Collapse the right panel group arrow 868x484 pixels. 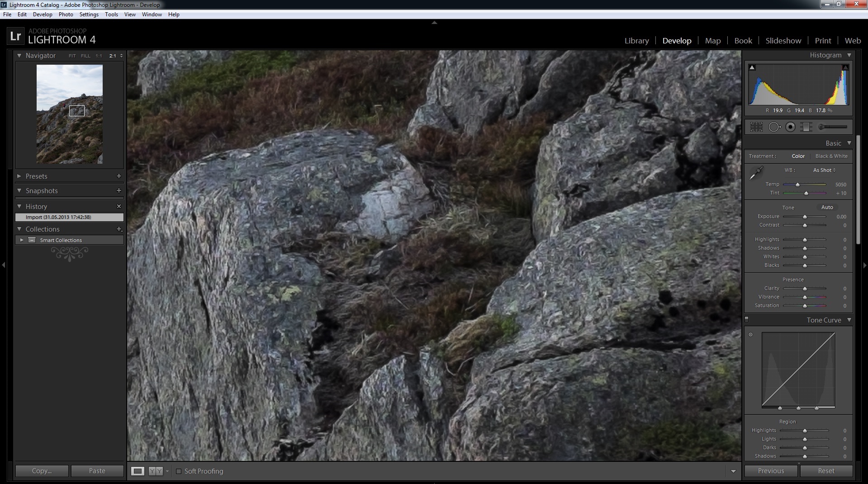pyautogui.click(x=864, y=265)
